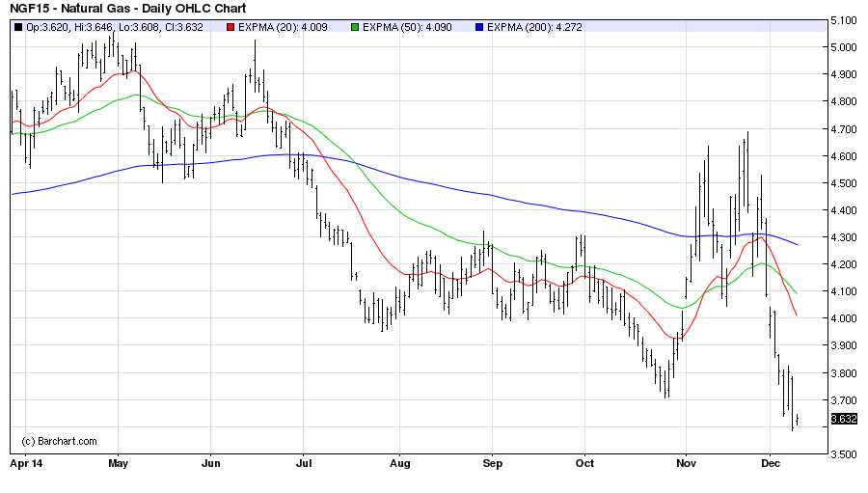Viewport: 868px width, 493px height.
Task: Click the 4.300 price axis label
Action: pyautogui.click(x=845, y=237)
